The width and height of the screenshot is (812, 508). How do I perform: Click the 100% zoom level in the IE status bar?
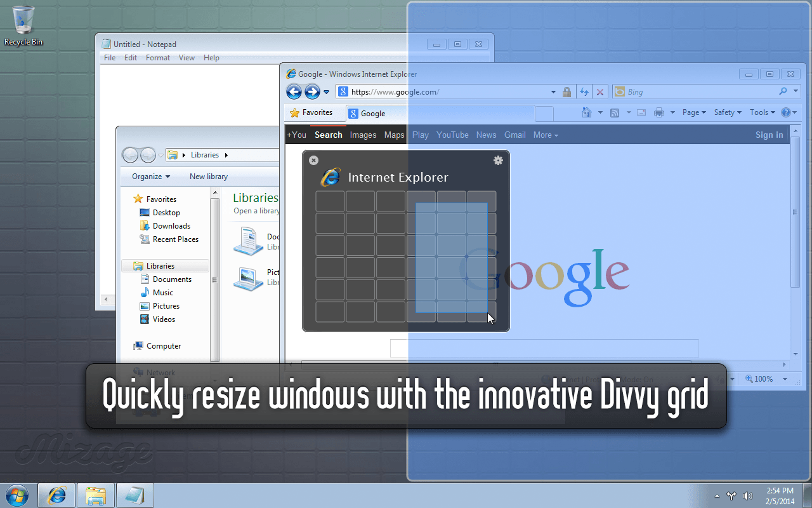coord(764,378)
